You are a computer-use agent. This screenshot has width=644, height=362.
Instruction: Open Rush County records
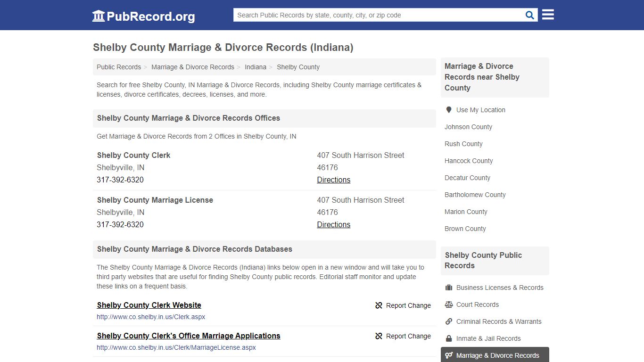[463, 144]
